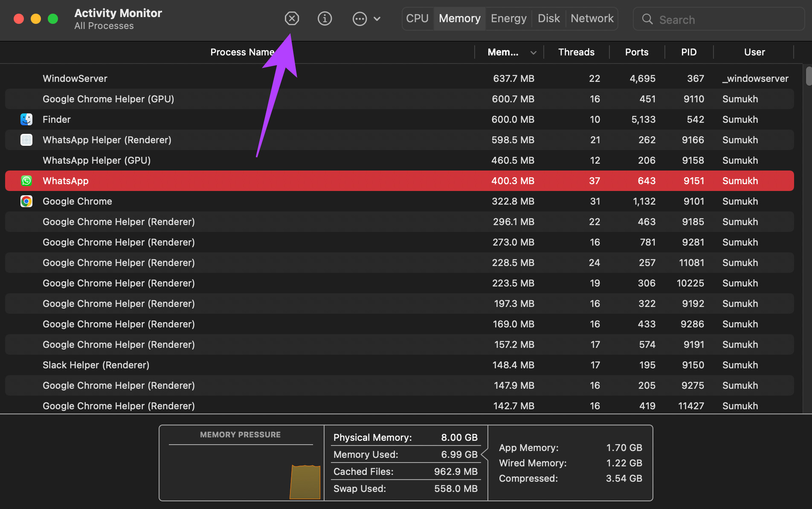812x509 pixels.
Task: Open the Network tab
Action: tap(592, 18)
